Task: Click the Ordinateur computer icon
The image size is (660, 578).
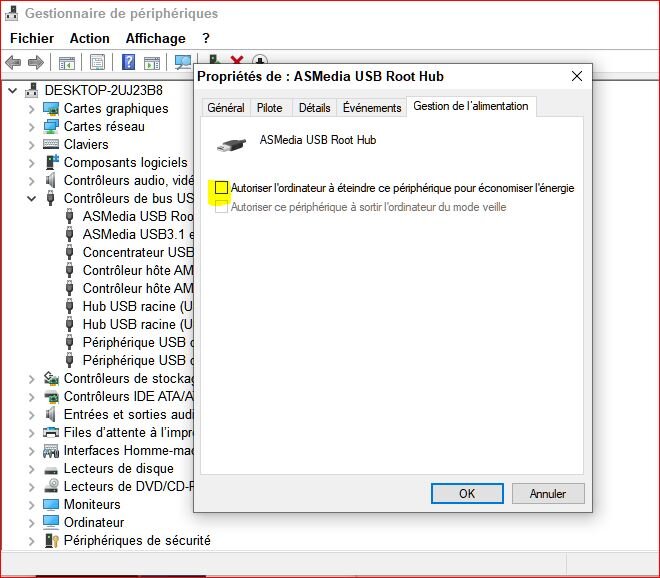Action: [x=51, y=522]
